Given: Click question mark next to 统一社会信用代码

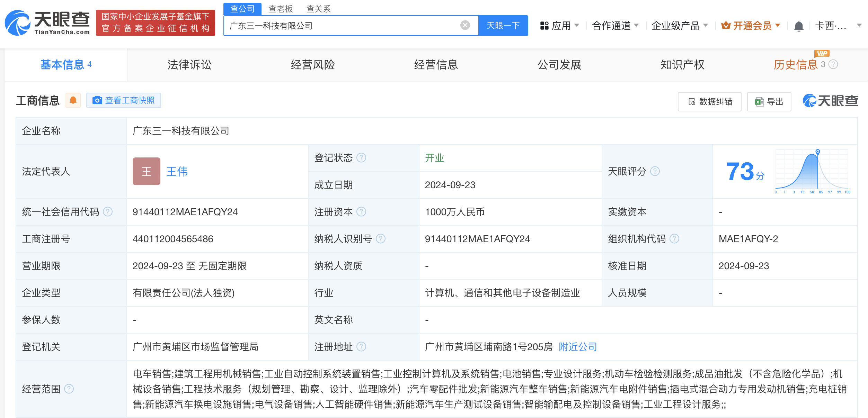Looking at the screenshot, I should coord(108,212).
